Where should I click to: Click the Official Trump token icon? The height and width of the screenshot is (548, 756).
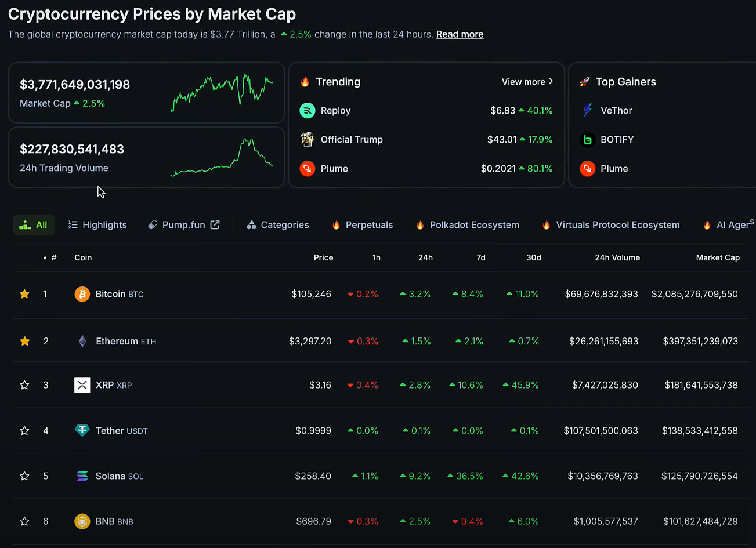click(307, 139)
